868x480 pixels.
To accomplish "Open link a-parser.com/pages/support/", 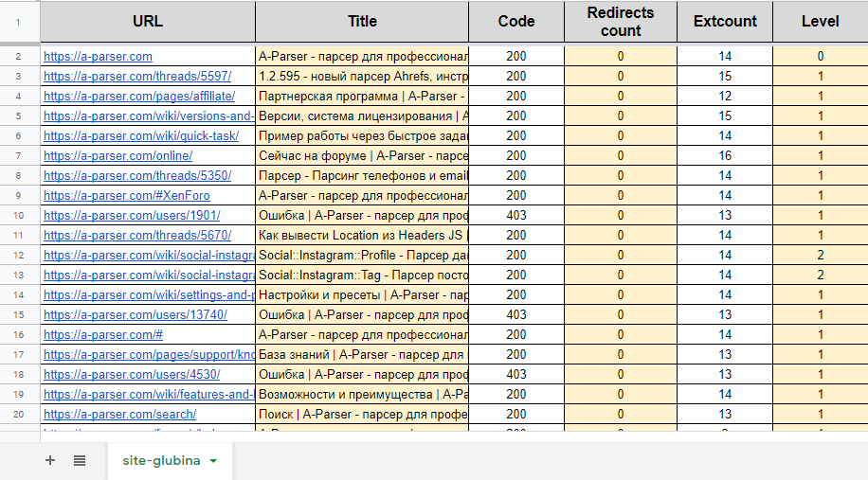I will click(x=149, y=355).
